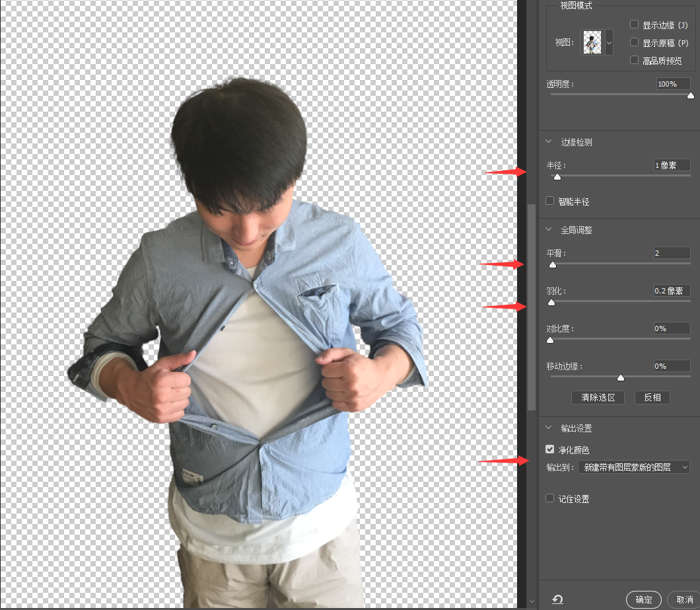Uncheck the 净化颜色 checkbox
The width and height of the screenshot is (700, 610).
[549, 449]
